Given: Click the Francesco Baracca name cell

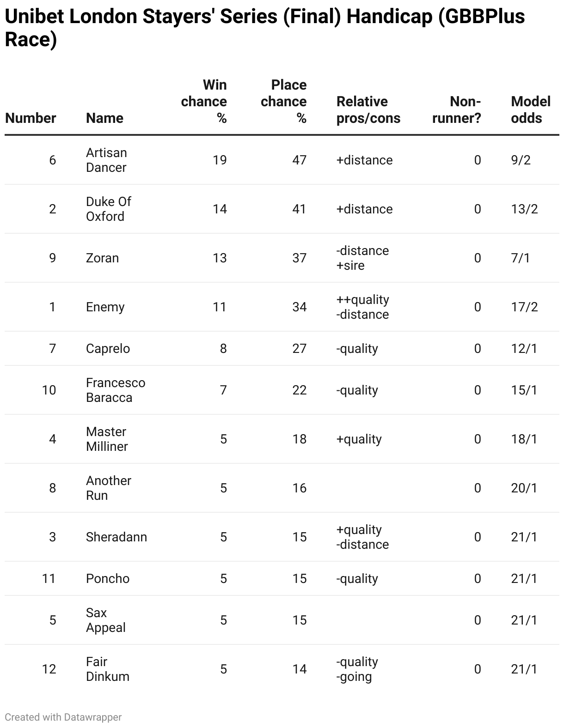Looking at the screenshot, I should click(116, 390).
